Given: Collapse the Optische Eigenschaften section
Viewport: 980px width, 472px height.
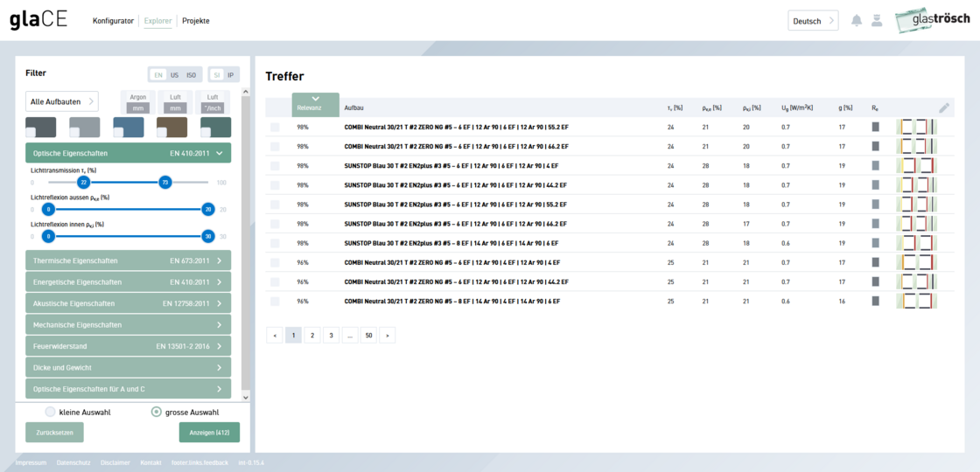Looking at the screenshot, I should pyautogui.click(x=128, y=153).
